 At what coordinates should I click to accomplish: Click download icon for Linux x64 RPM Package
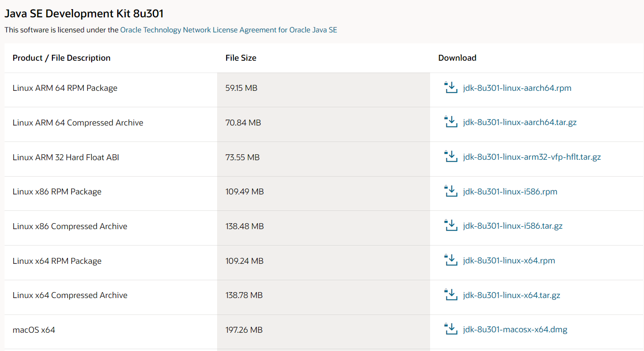[451, 261]
